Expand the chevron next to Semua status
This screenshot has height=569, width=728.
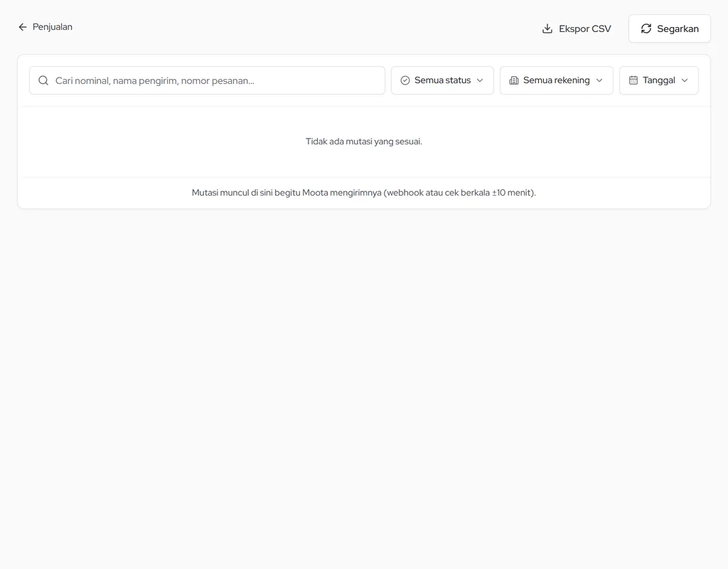pyautogui.click(x=480, y=80)
